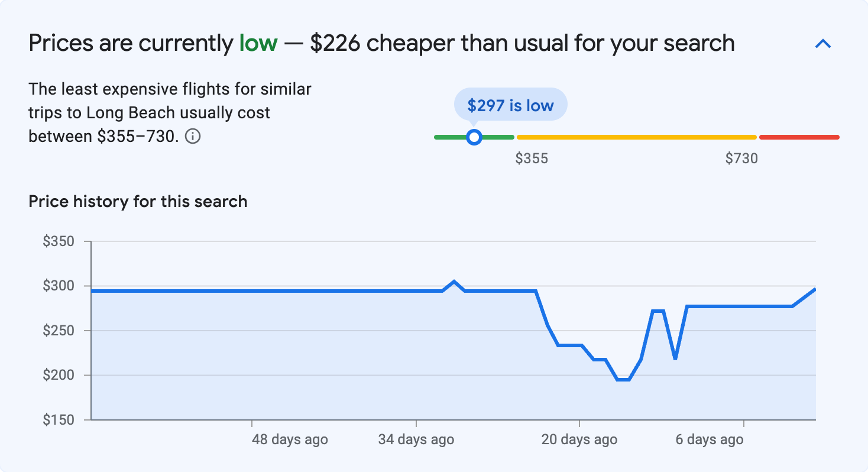Viewport: 868px width, 472px height.
Task: Expand the 'Price history for this search' section
Action: (138, 201)
